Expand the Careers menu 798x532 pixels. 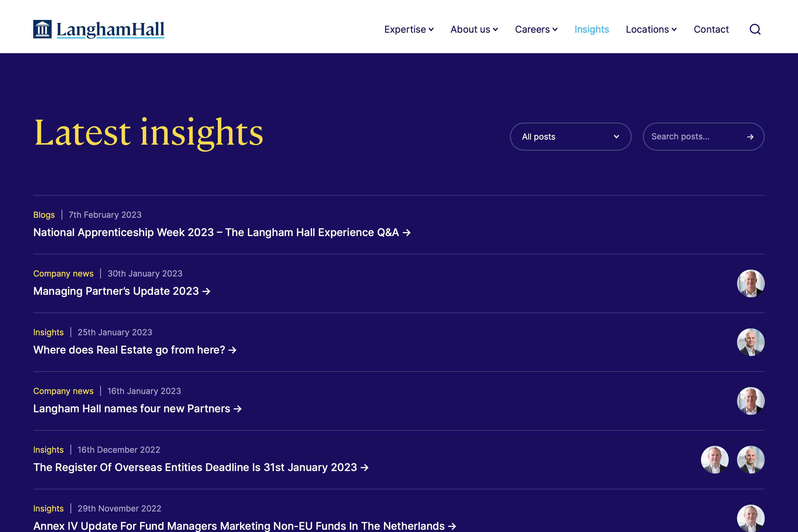click(536, 30)
